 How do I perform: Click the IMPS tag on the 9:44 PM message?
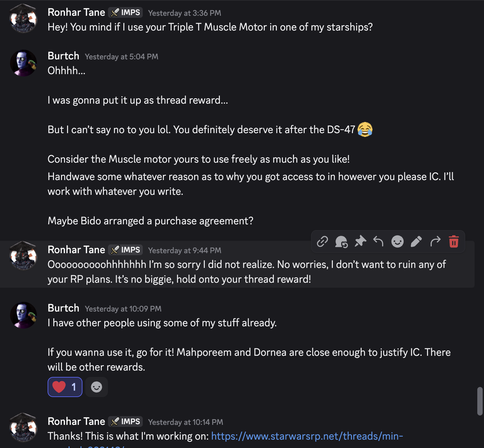(x=126, y=250)
